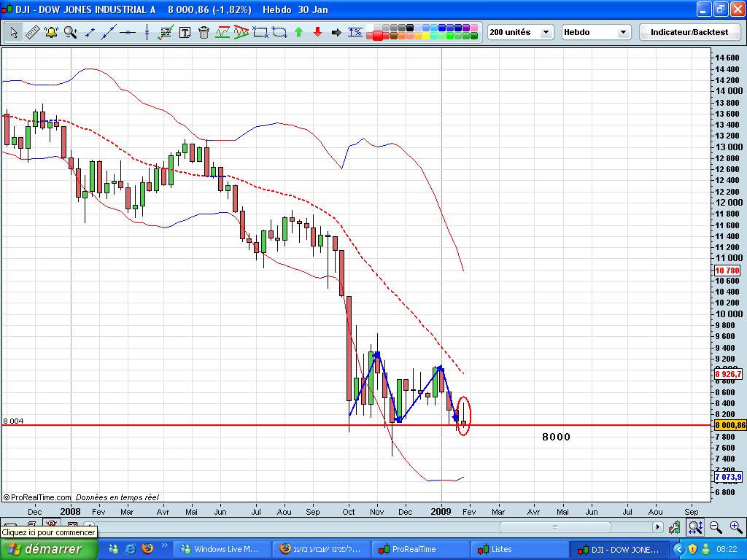Image resolution: width=747 pixels, height=560 pixels.
Task: Select the horizontal line tool
Action: tap(128, 32)
